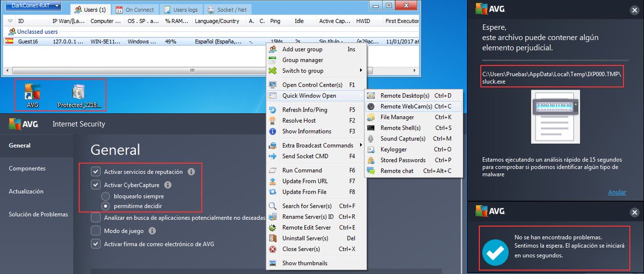Switch to the On Connect tab
The width and height of the screenshot is (644, 274).
click(135, 10)
